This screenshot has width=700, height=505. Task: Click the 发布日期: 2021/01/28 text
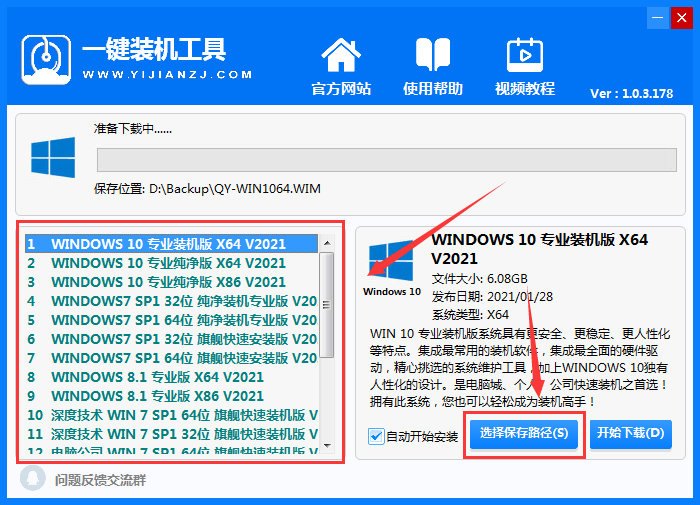point(492,296)
